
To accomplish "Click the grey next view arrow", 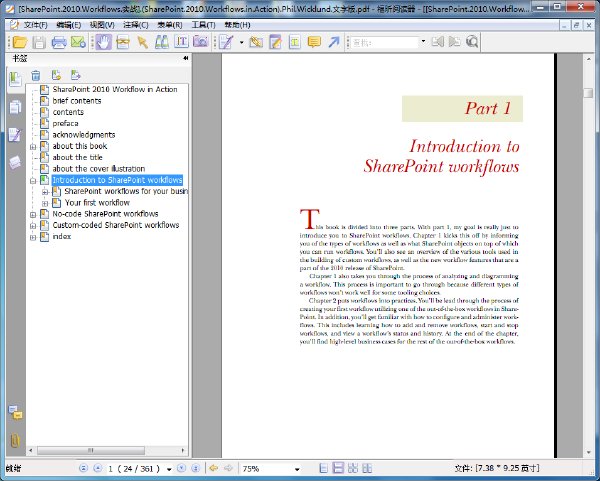I will coord(228,468).
